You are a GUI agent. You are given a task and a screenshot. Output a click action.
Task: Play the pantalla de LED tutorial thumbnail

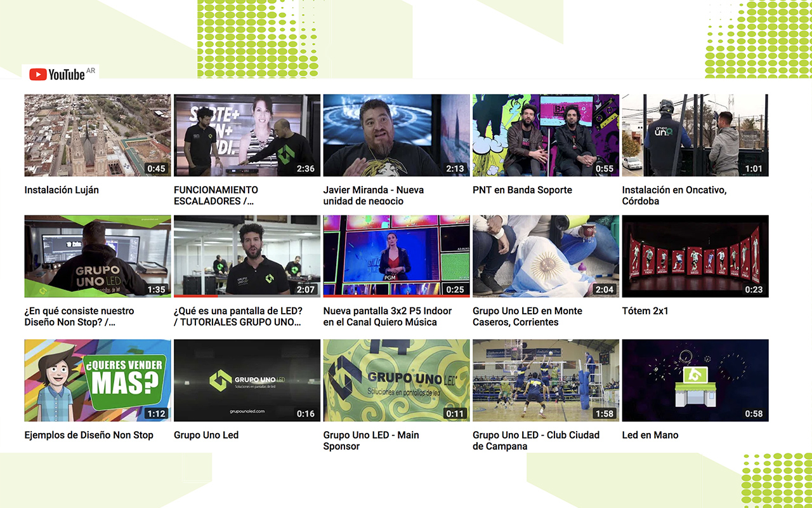pyautogui.click(x=247, y=256)
